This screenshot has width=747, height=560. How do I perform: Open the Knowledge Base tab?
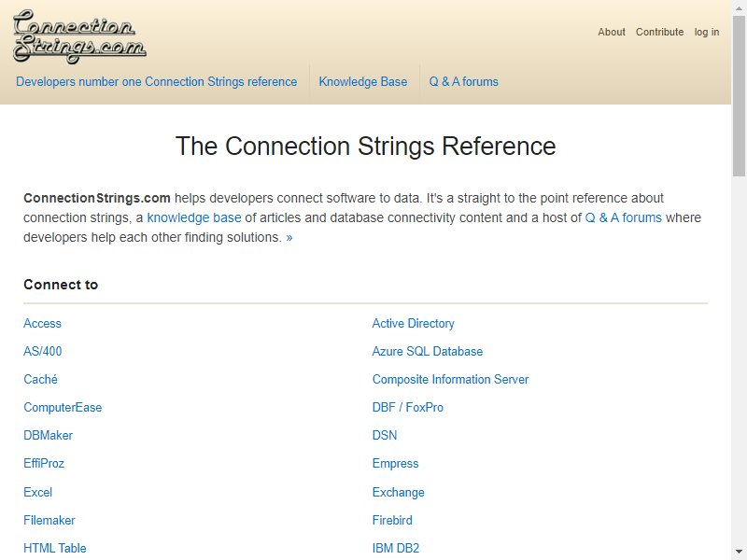click(x=363, y=81)
